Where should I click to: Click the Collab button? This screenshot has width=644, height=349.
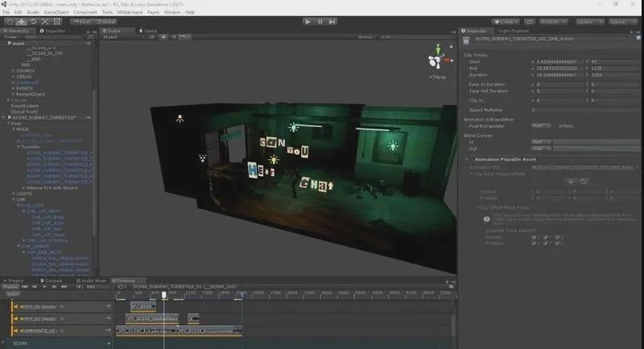tap(506, 22)
